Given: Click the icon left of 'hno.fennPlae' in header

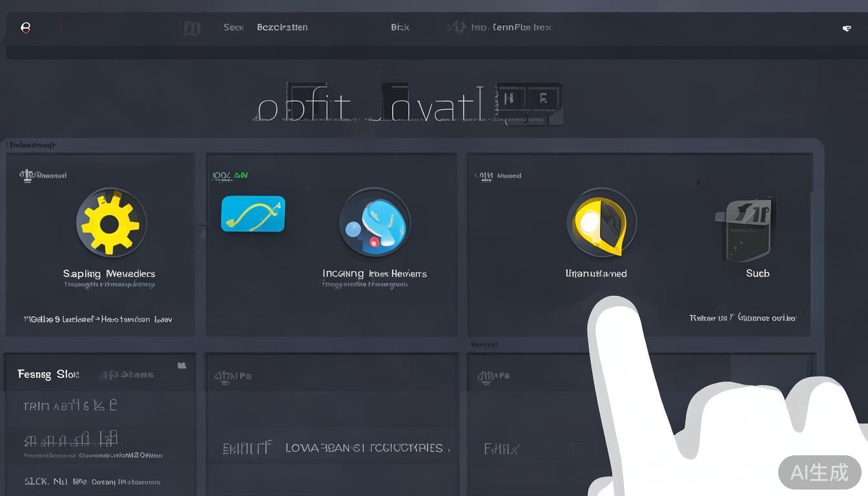Looking at the screenshot, I should pos(457,27).
